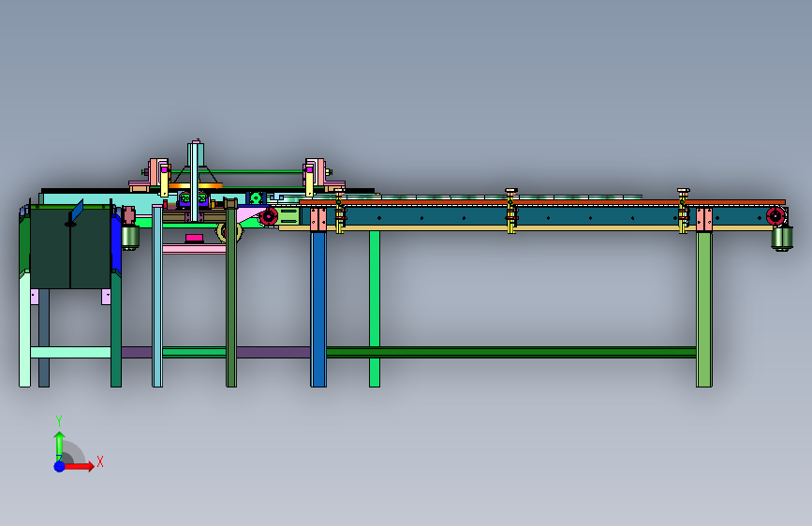Select the purple lower crossbar
Screen dimensions: 812x526
273,353
